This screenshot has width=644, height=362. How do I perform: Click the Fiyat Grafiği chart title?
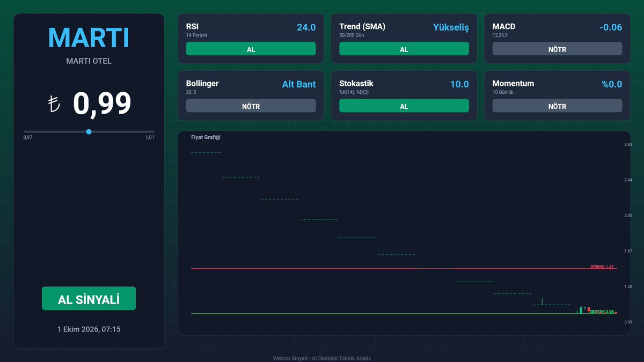pyautogui.click(x=206, y=137)
